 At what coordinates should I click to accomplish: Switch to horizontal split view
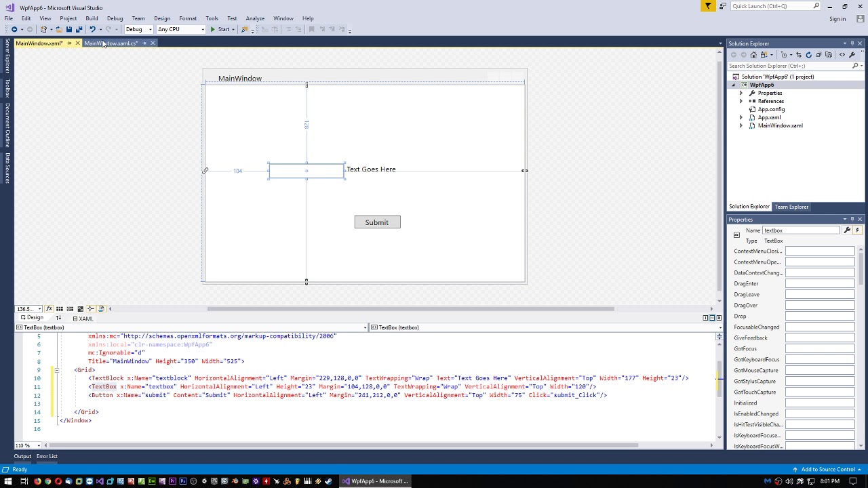(712, 318)
